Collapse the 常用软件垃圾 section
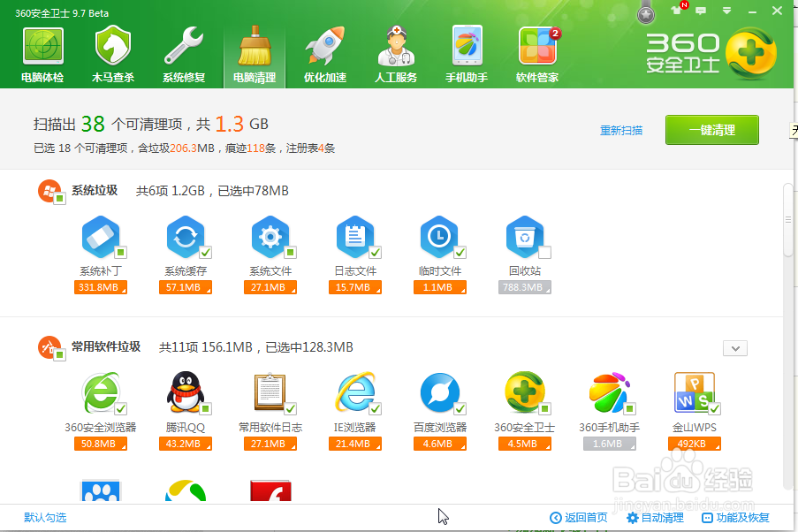The height and width of the screenshot is (532, 798). (734, 348)
